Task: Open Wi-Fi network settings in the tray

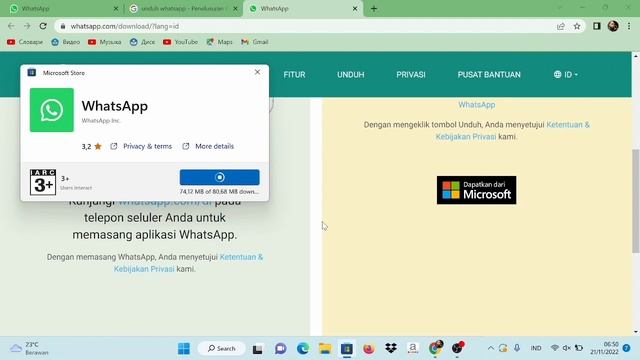Action: (x=554, y=348)
